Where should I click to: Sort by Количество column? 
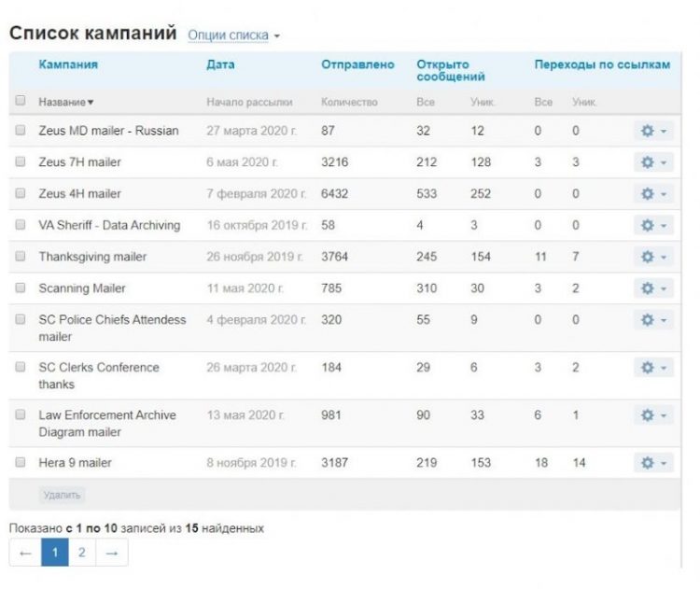click(x=350, y=103)
